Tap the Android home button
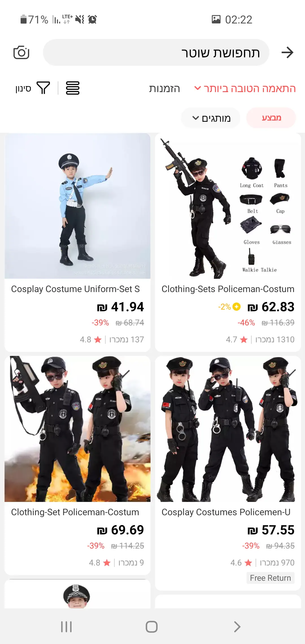Screen dimensions: 305x644 tap(152, 627)
